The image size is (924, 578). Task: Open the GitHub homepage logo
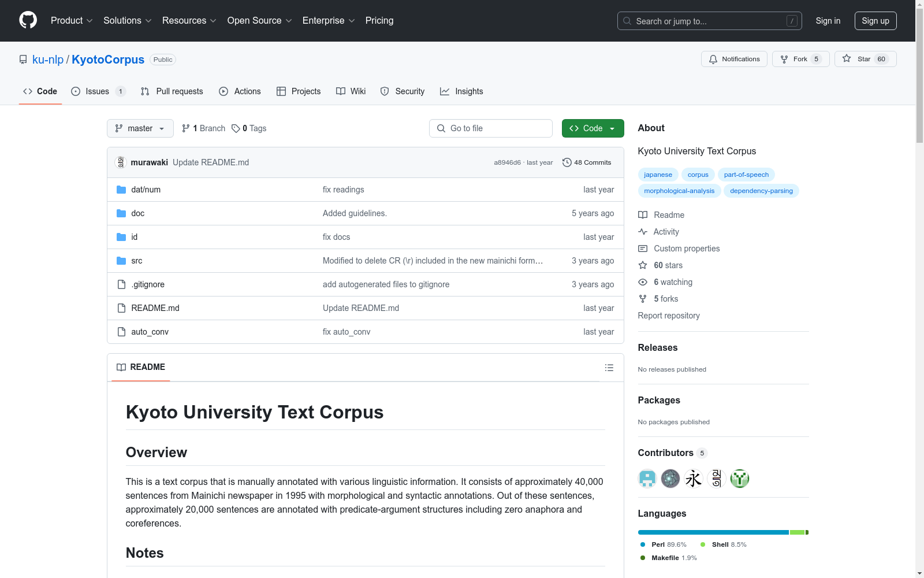tap(28, 20)
